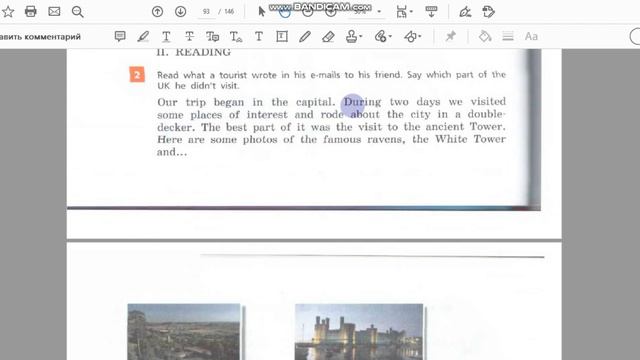Select the replace text note tool

coord(212,36)
